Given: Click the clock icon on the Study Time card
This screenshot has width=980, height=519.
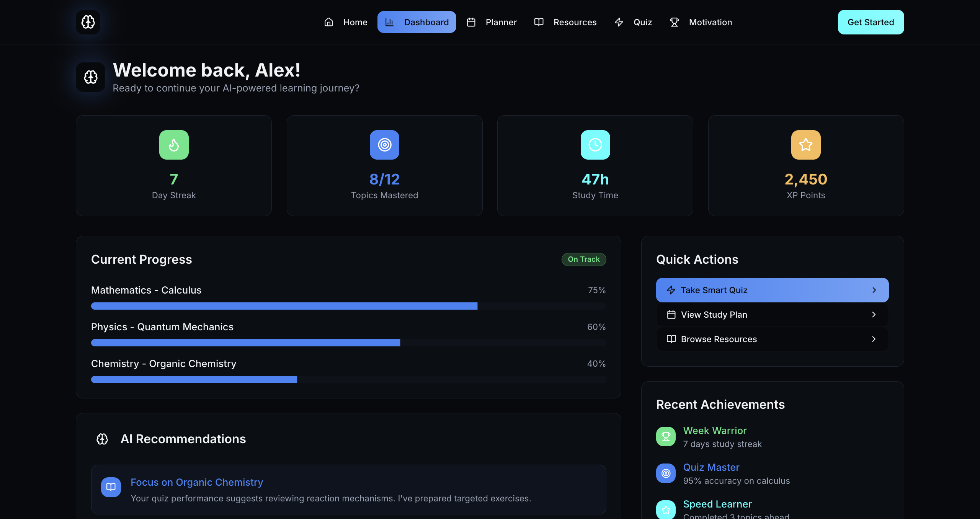Looking at the screenshot, I should point(595,145).
